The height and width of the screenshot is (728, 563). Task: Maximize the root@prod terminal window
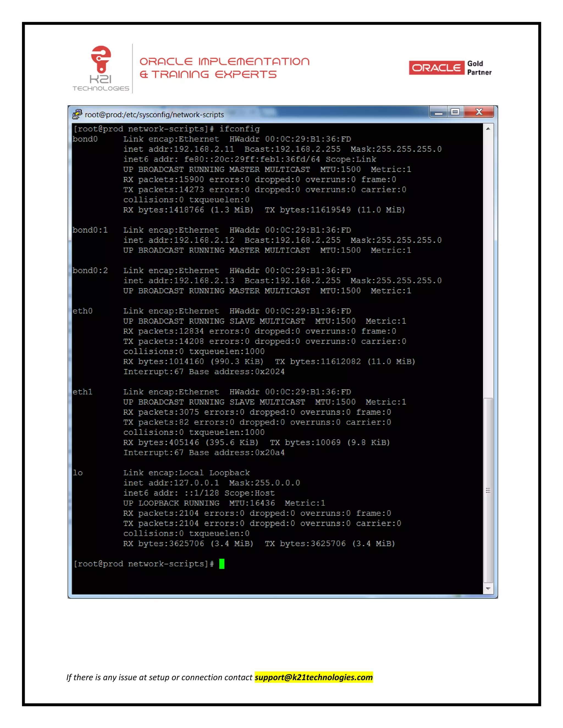[455, 112]
